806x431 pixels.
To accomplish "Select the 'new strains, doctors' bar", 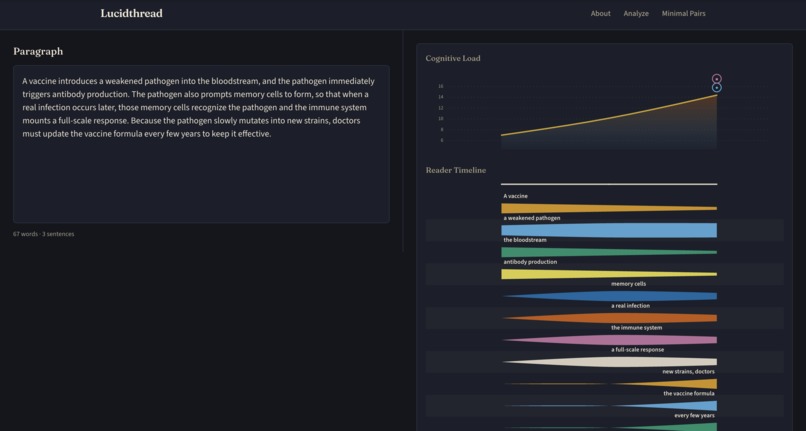I will click(609, 384).
